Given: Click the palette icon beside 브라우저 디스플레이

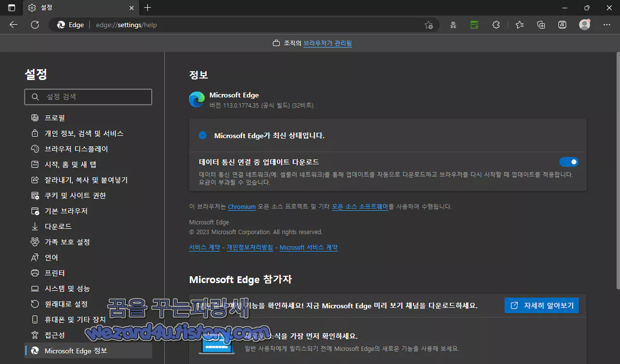Looking at the screenshot, I should click(x=35, y=149).
